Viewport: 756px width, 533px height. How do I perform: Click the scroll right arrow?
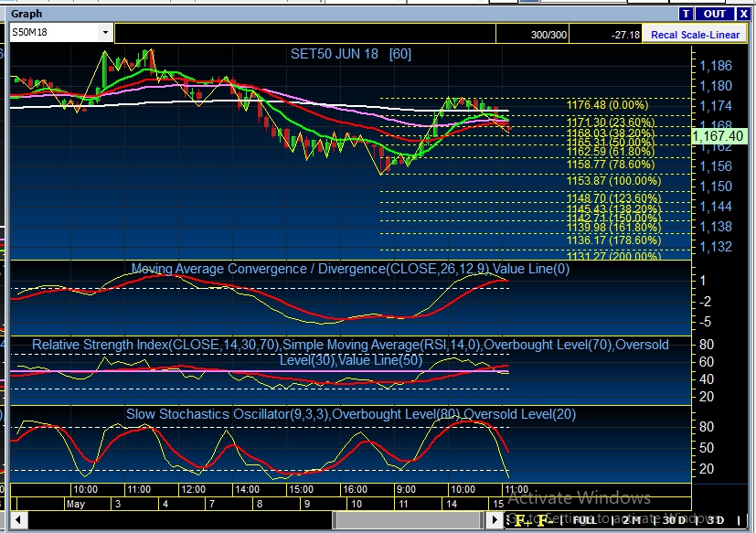[x=495, y=520]
